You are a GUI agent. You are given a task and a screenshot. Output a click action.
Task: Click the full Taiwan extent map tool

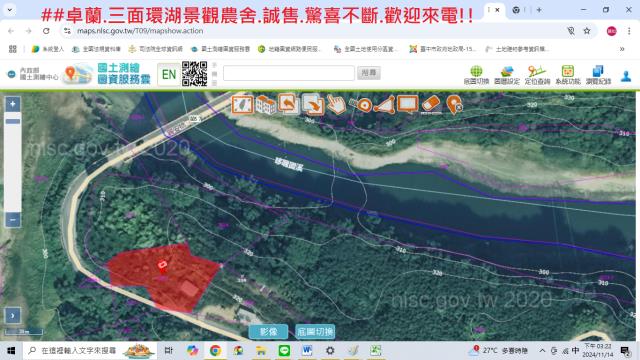[x=242, y=105]
